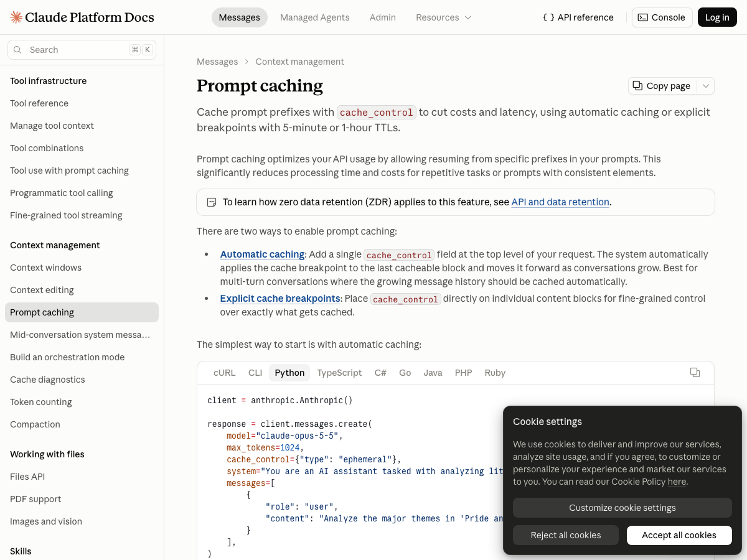Screen dimensions: 747x560
Task: Copy the code block with the copy icon
Action: [695, 373]
